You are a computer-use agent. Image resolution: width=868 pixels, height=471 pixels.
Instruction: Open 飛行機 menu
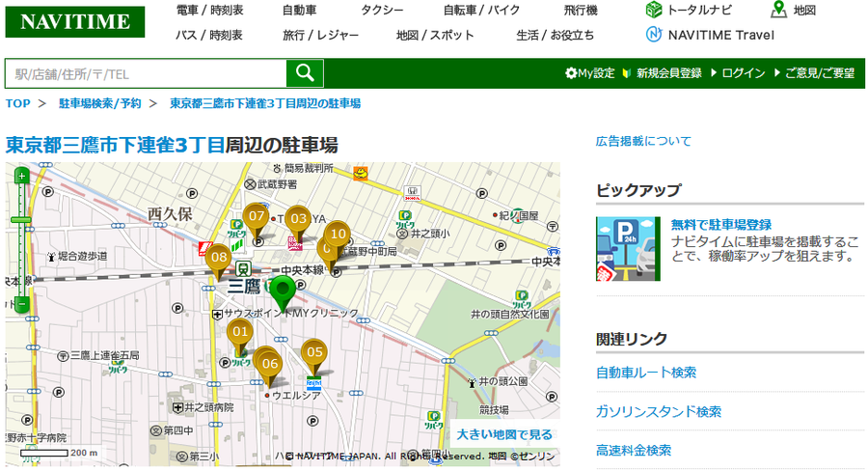(581, 10)
